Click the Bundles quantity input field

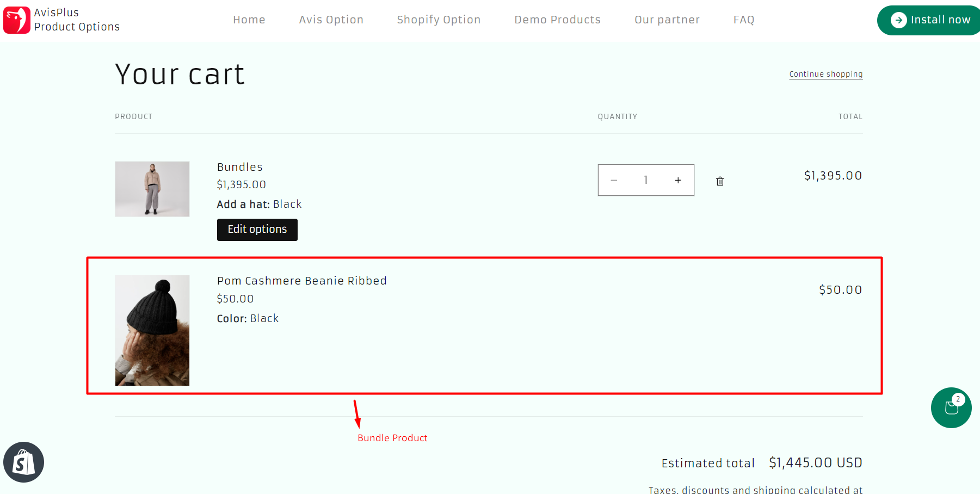tap(646, 180)
